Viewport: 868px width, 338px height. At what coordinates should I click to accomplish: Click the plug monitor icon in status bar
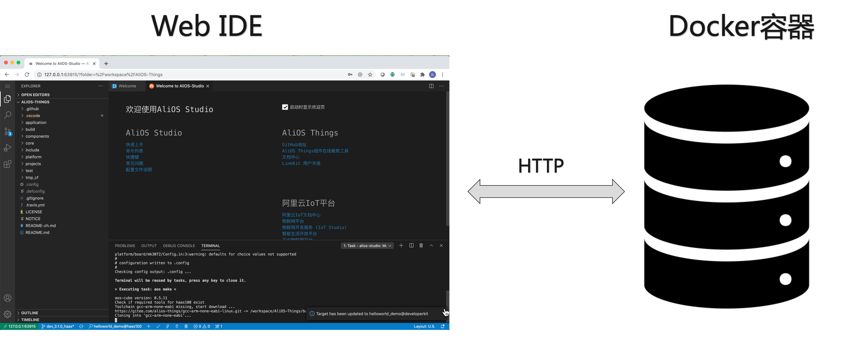point(177,327)
